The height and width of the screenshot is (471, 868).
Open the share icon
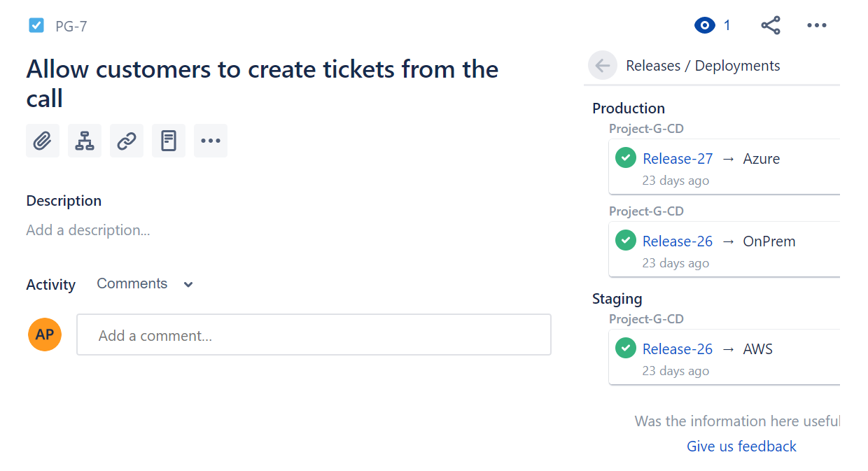771,24
